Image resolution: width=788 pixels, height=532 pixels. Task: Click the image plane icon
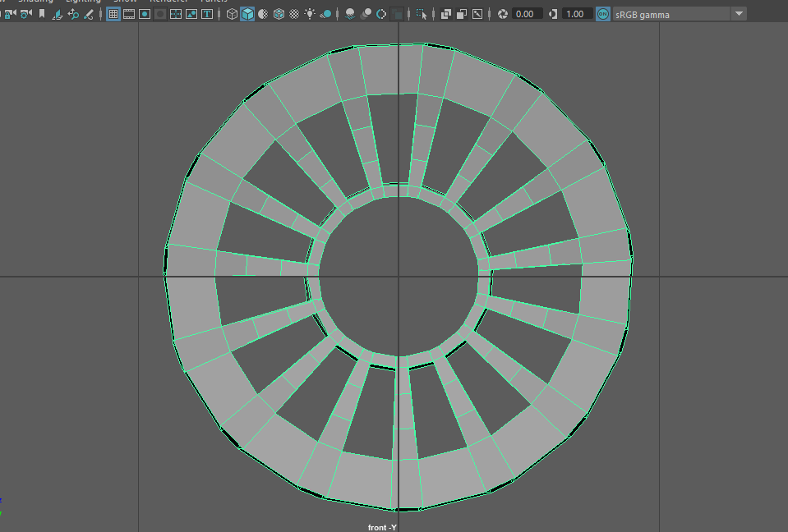tap(57, 14)
